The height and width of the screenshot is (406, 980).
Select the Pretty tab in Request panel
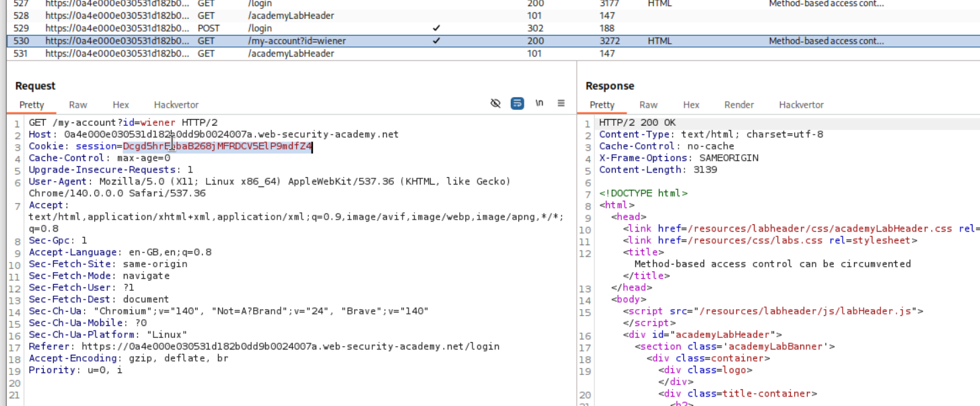pos(32,105)
